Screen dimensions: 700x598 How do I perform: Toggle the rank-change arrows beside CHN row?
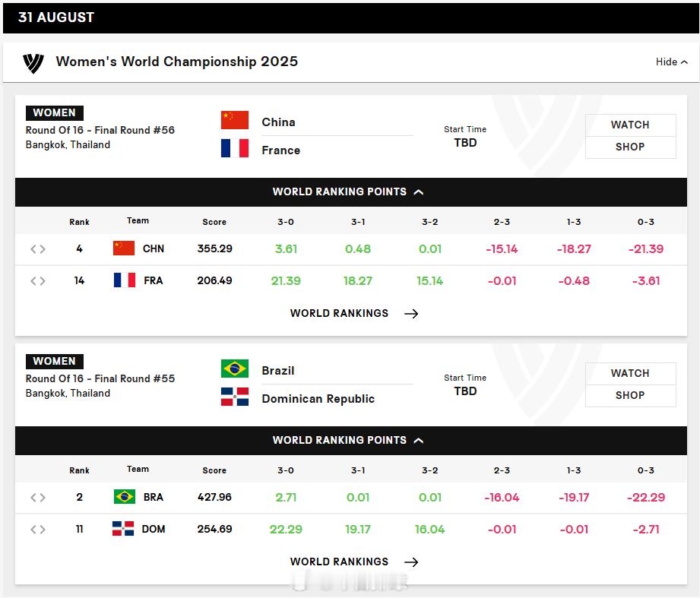(38, 249)
